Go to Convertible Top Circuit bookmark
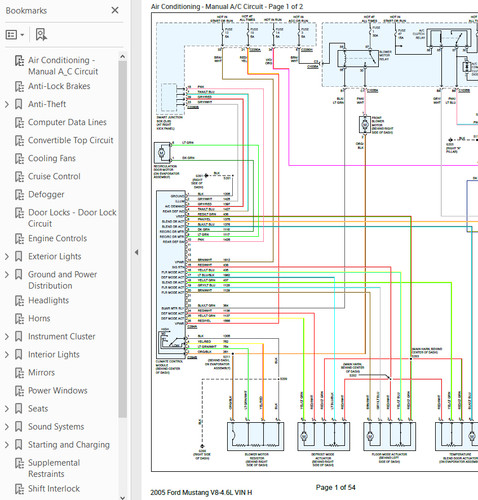This screenshot has height=500, width=478. pyautogui.click(x=71, y=140)
